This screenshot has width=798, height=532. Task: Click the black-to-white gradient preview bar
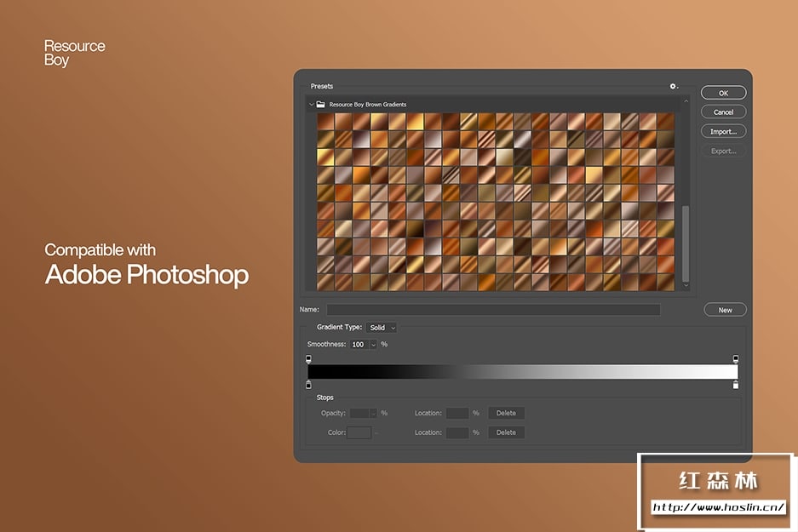[x=523, y=371]
